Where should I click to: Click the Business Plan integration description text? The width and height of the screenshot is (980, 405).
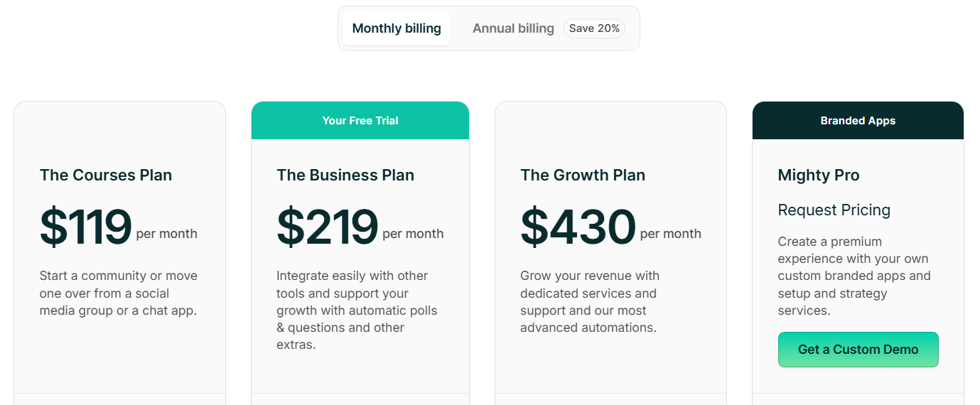(357, 310)
